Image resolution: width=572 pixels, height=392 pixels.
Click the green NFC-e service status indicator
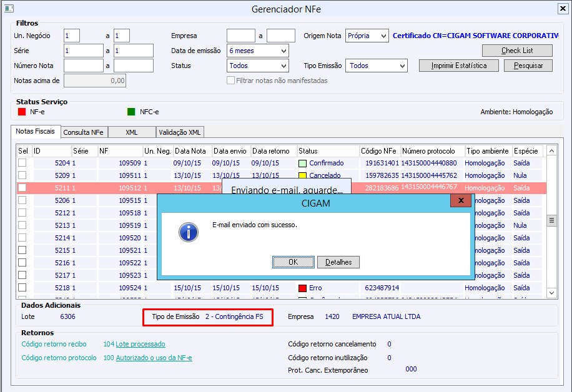tap(131, 112)
